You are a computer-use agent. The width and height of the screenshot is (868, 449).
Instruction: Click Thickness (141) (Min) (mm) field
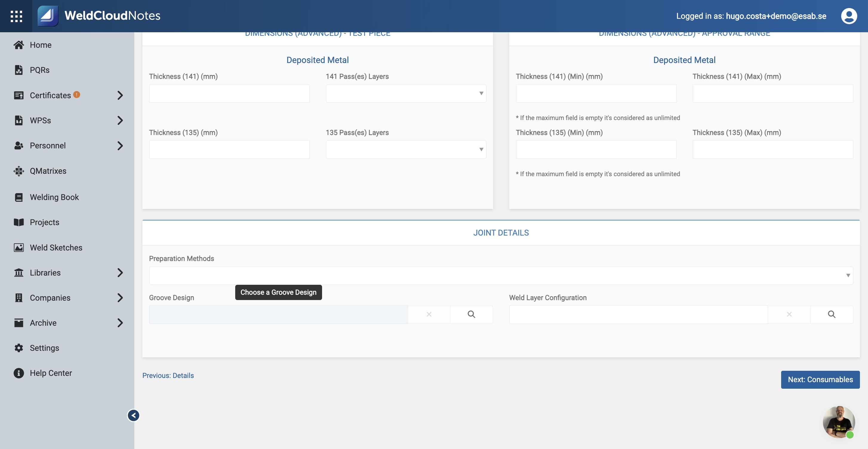[596, 93]
